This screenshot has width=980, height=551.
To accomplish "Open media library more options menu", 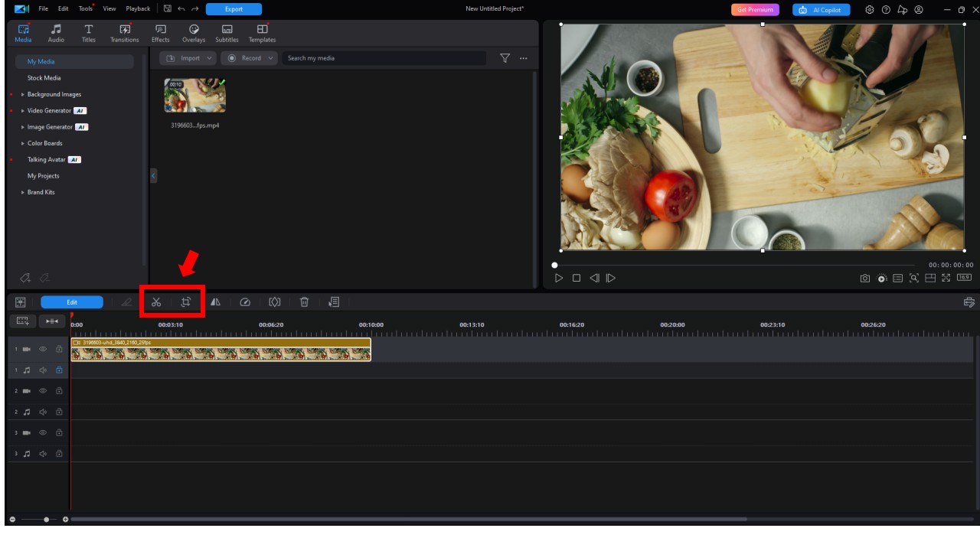I will pos(524,58).
